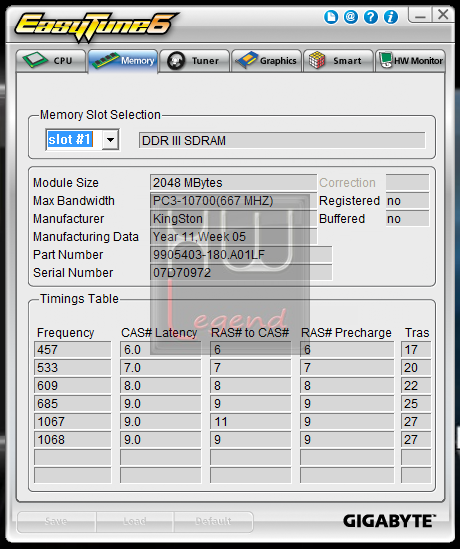The height and width of the screenshot is (549, 460).
Task: Click the RAS# Precharge column header
Action: click(346, 332)
